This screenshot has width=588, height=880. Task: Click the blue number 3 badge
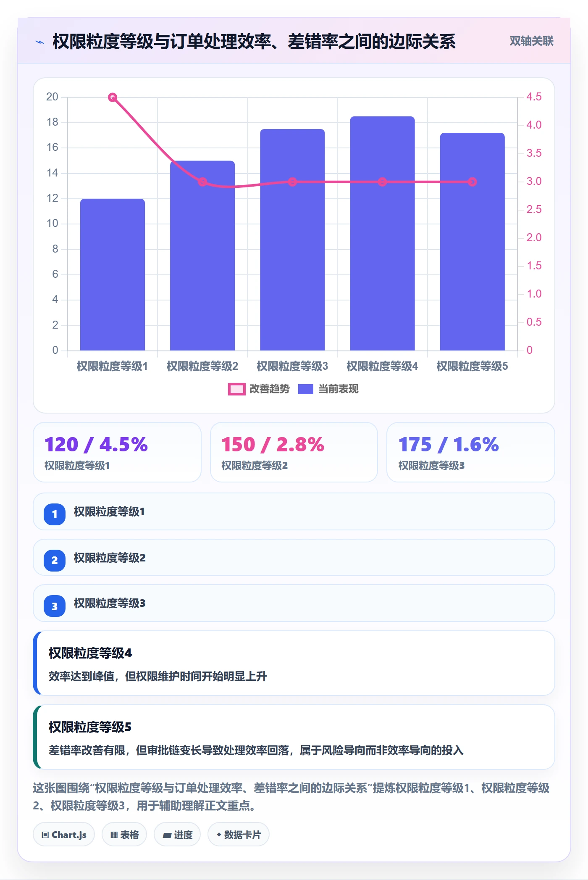(x=55, y=606)
